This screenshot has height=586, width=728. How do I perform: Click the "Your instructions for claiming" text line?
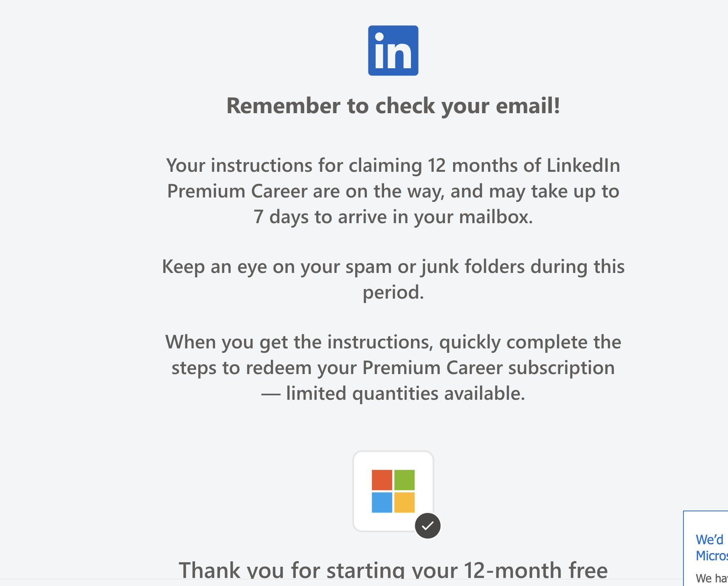point(393,165)
